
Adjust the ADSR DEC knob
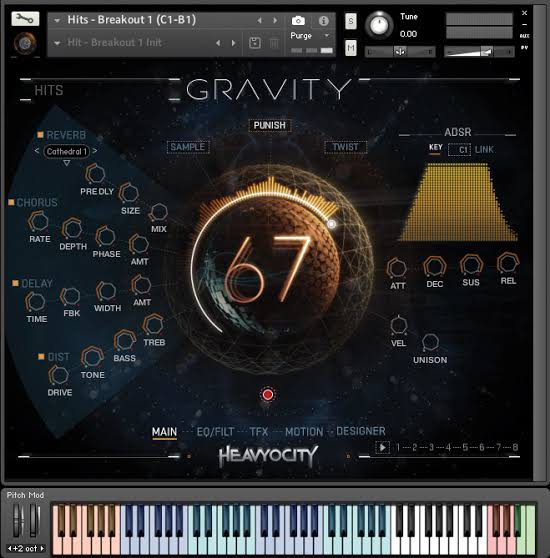tap(434, 267)
